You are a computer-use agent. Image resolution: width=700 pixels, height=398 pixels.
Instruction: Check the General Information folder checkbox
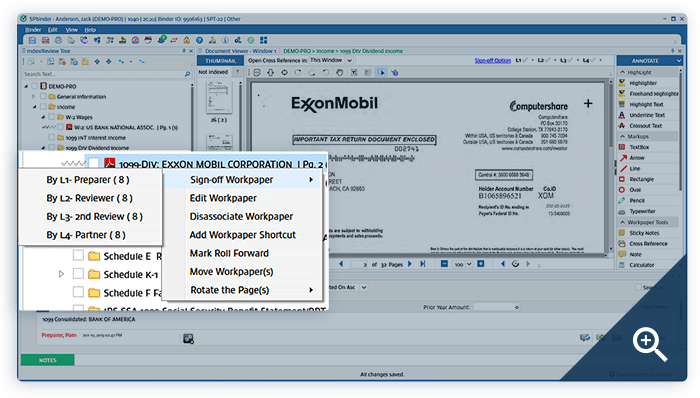43,96
